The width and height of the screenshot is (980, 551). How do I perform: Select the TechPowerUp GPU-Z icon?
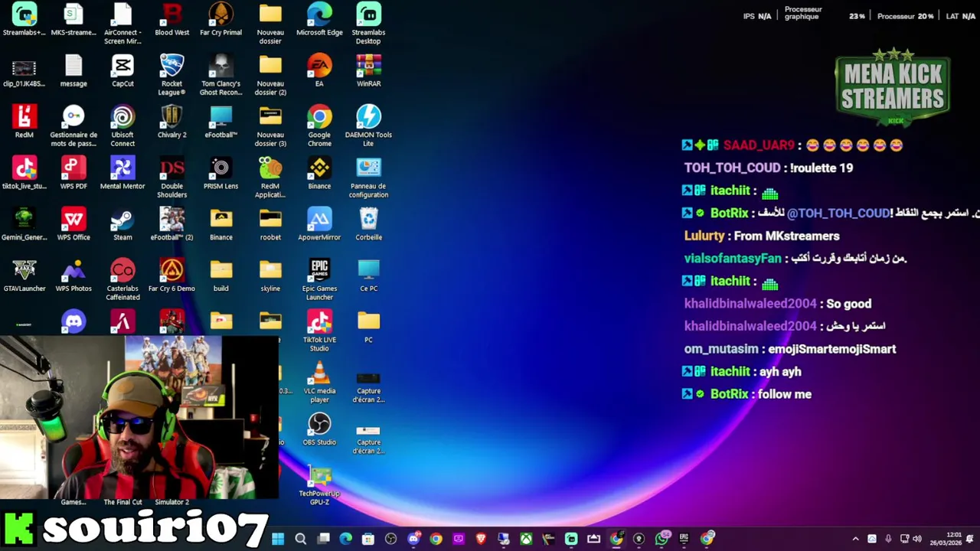[319, 485]
